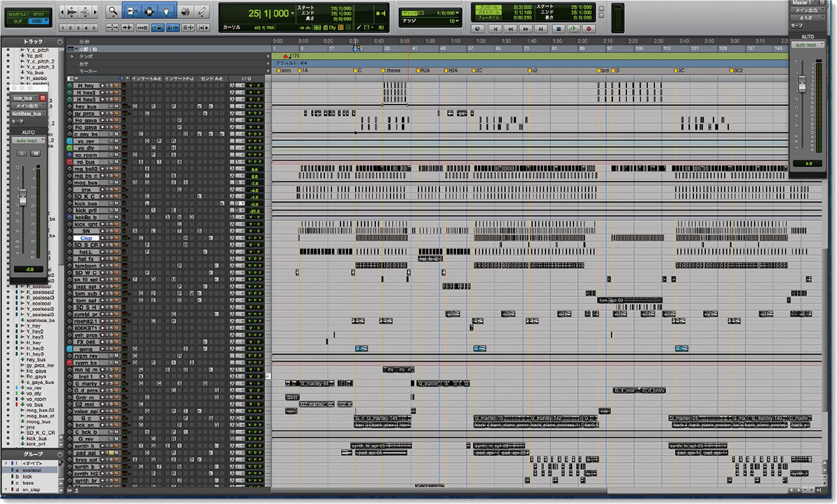Select the Clap track name

(x=86, y=238)
